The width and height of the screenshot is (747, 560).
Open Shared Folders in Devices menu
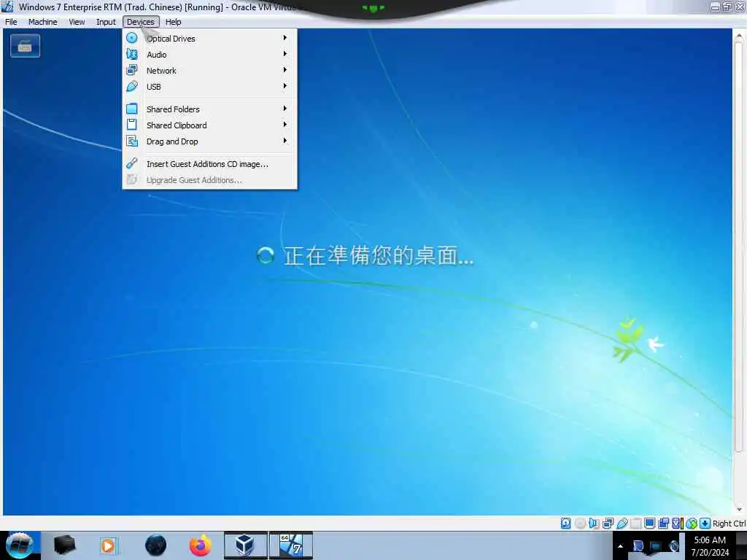(x=209, y=109)
